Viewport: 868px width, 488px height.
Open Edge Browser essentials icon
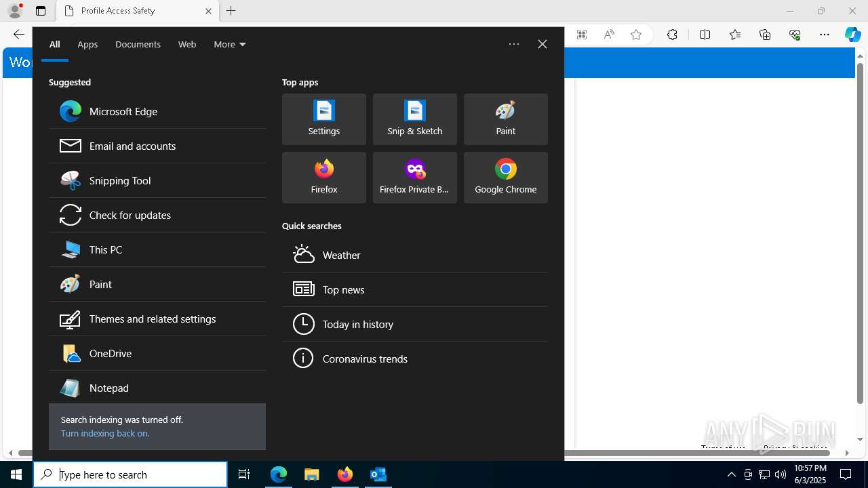(x=795, y=35)
